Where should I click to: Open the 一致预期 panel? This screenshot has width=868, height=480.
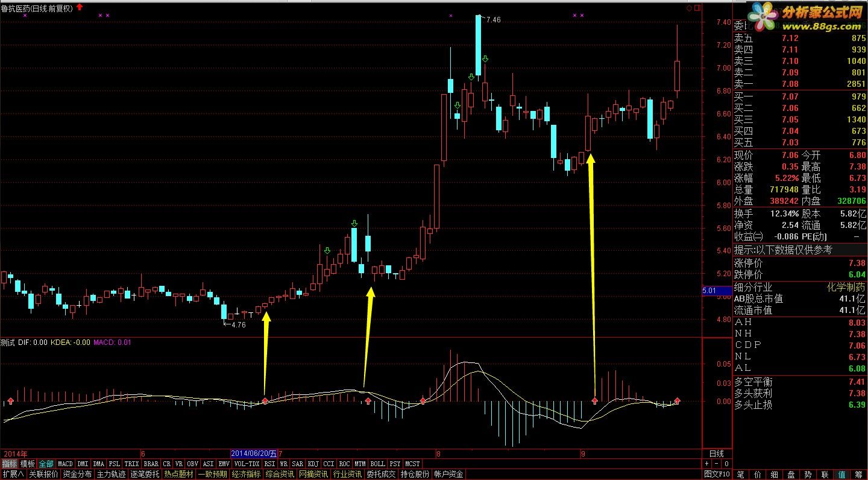(213, 475)
